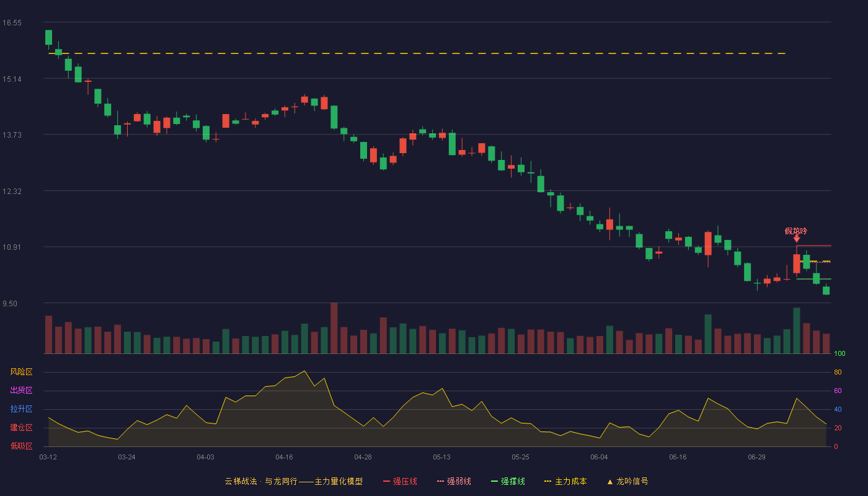Select the 拉升区 zone label
Viewport: 868px width, 496px height.
21,409
